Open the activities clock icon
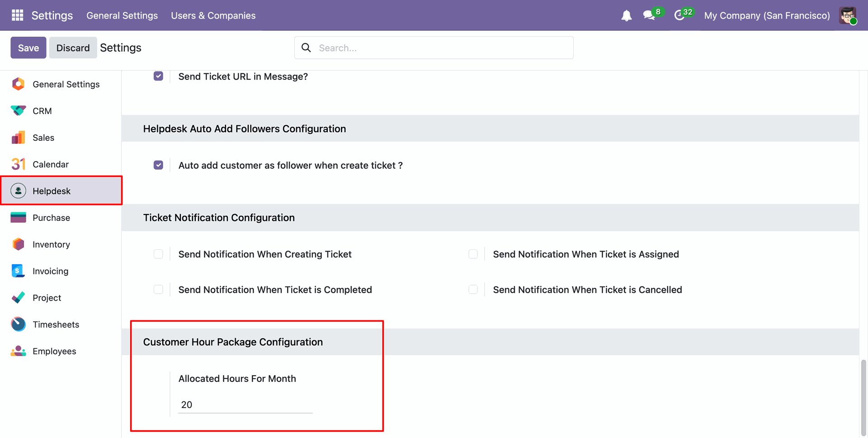 pyautogui.click(x=679, y=15)
